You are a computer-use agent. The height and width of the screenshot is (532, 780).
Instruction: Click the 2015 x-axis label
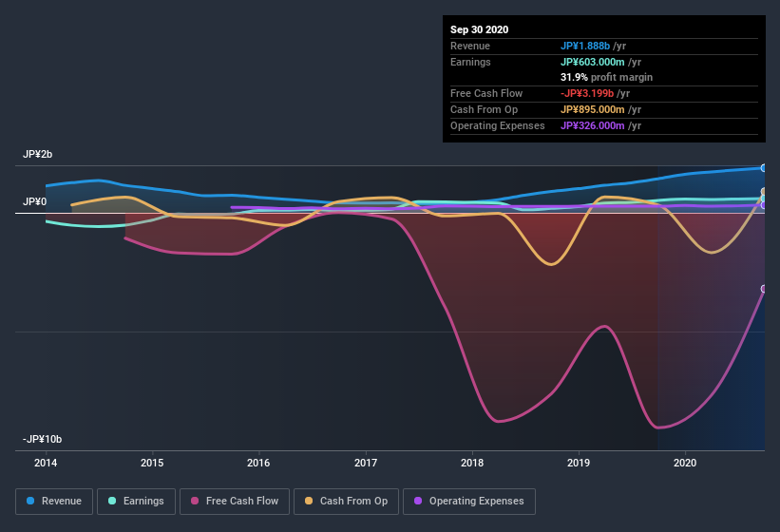coord(152,463)
